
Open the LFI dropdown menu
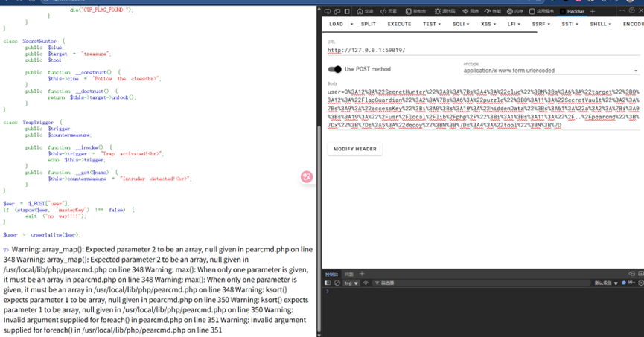[x=514, y=25]
